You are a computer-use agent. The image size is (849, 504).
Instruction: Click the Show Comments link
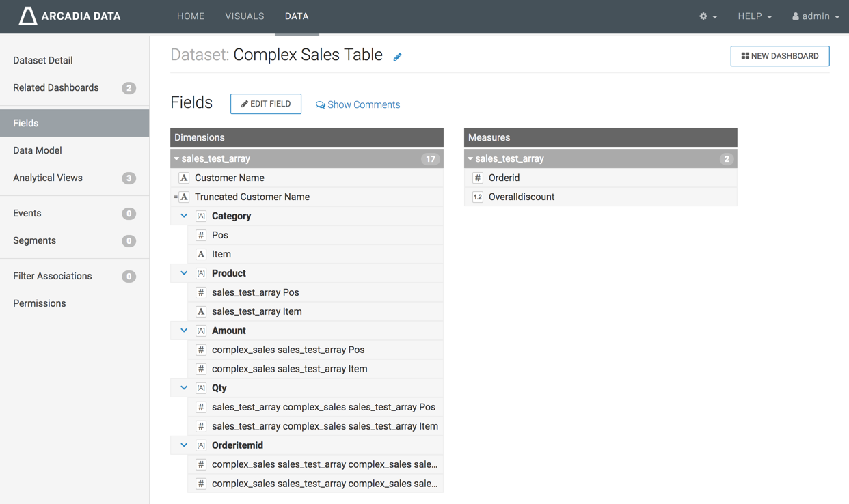pyautogui.click(x=358, y=104)
